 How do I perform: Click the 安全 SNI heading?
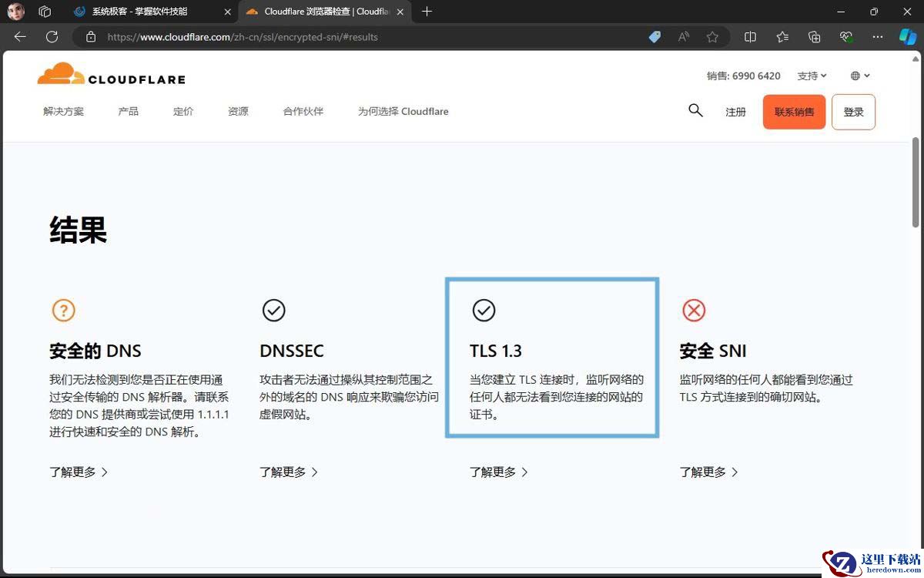click(713, 351)
